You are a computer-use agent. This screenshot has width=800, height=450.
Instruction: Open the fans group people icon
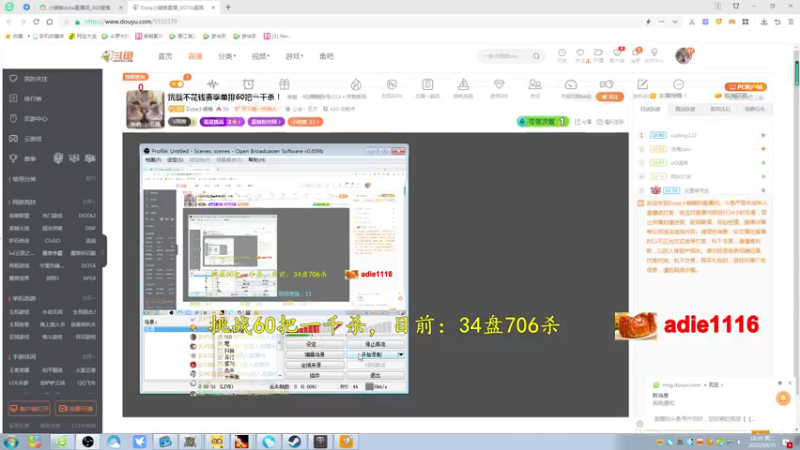pyautogui.click(x=535, y=84)
